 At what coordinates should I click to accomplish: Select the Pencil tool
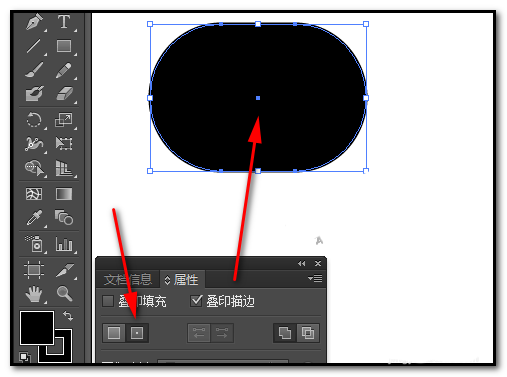click(x=64, y=70)
